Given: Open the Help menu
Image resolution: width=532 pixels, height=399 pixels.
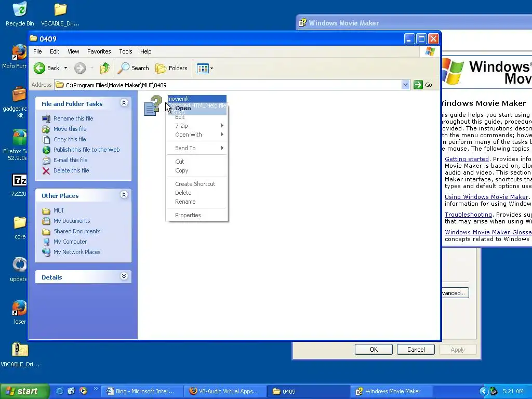Looking at the screenshot, I should pos(146,51).
